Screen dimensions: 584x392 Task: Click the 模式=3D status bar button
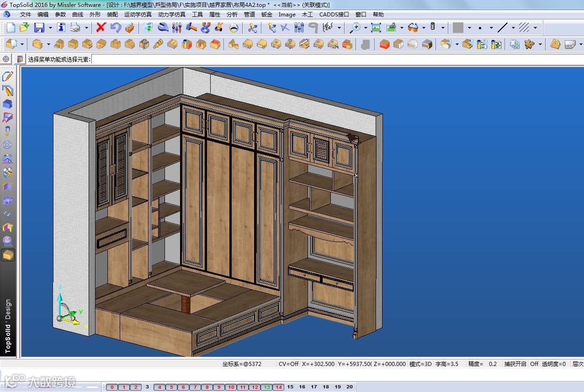pos(420,364)
